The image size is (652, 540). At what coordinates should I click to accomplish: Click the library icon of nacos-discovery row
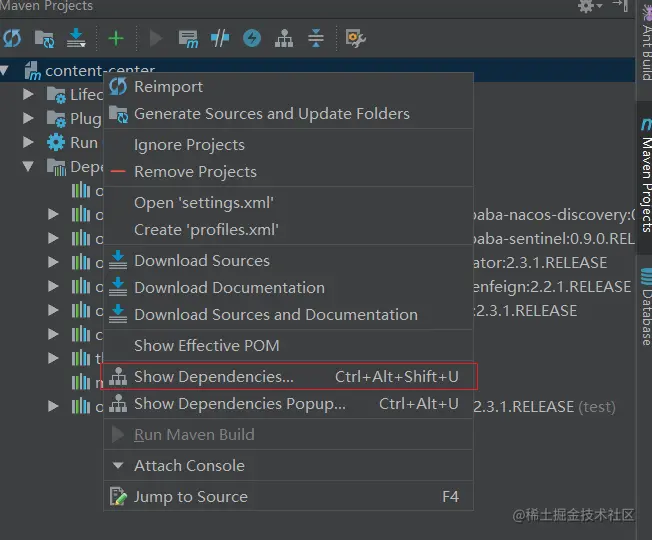[x=81, y=215]
